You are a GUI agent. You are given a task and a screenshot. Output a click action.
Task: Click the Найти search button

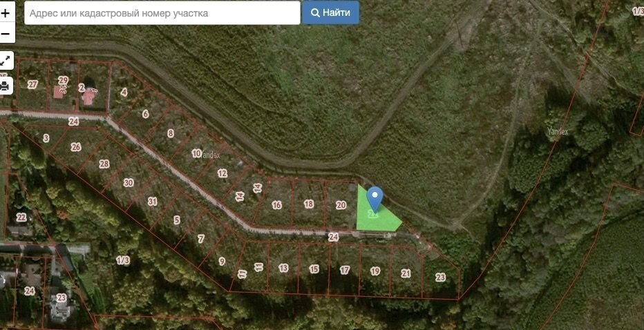(x=330, y=12)
